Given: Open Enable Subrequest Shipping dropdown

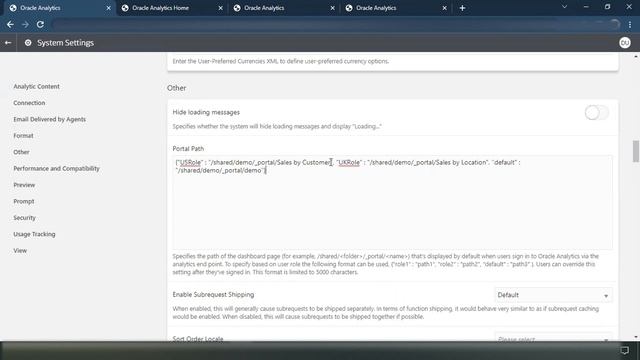Looking at the screenshot, I should (553, 295).
